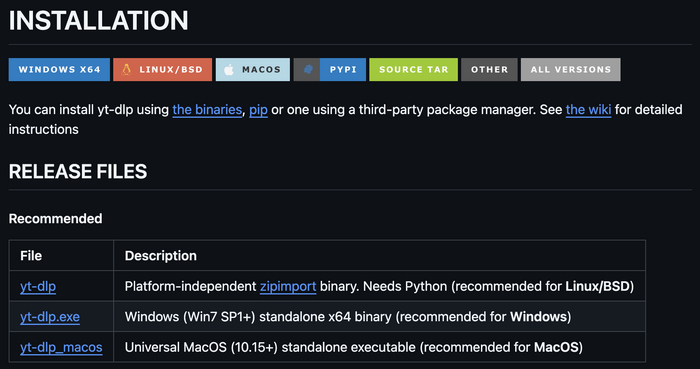Open the zipimport link

[288, 286]
